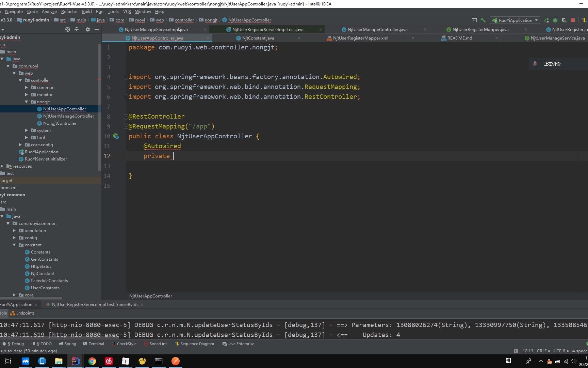Viewport: 588px width, 368px height.
Task: Select NongjtController in project tree
Action: tap(60, 123)
